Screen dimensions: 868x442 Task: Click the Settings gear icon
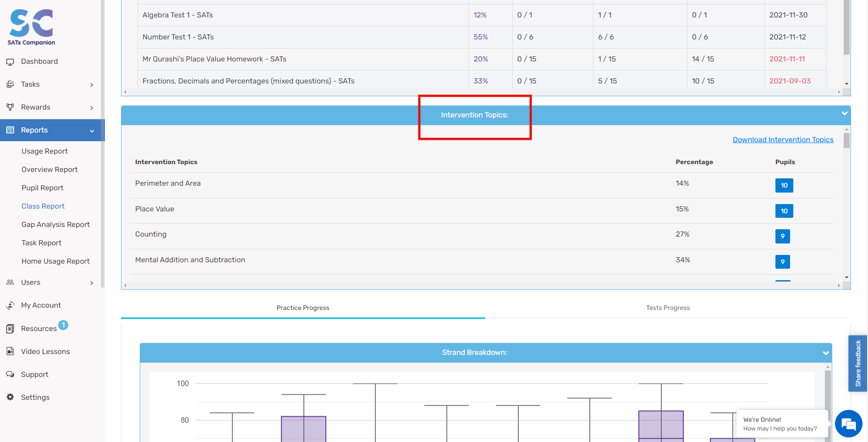coord(10,397)
